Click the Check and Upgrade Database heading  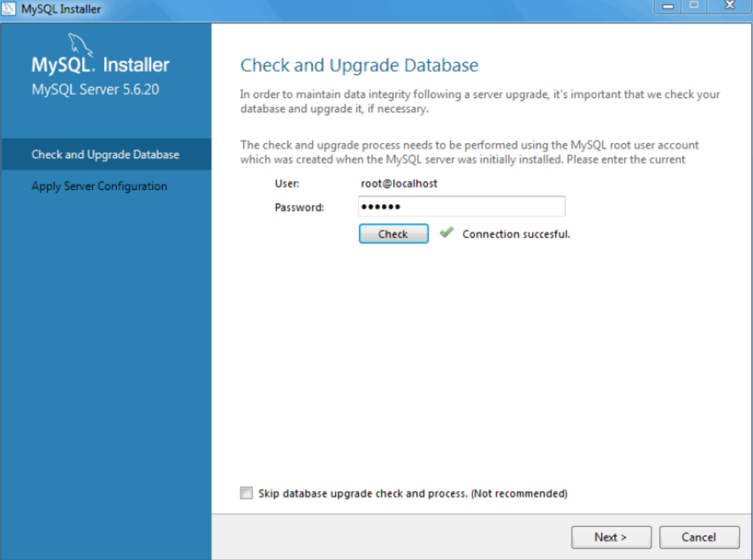coord(359,65)
